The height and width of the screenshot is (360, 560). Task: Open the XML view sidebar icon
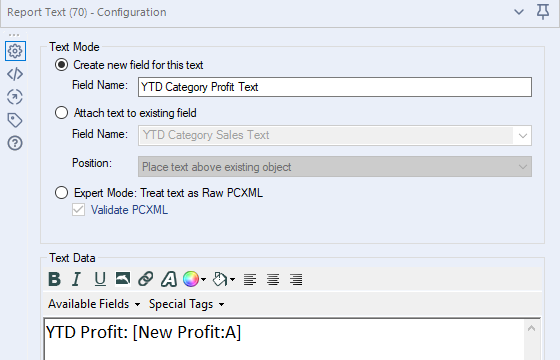15,74
